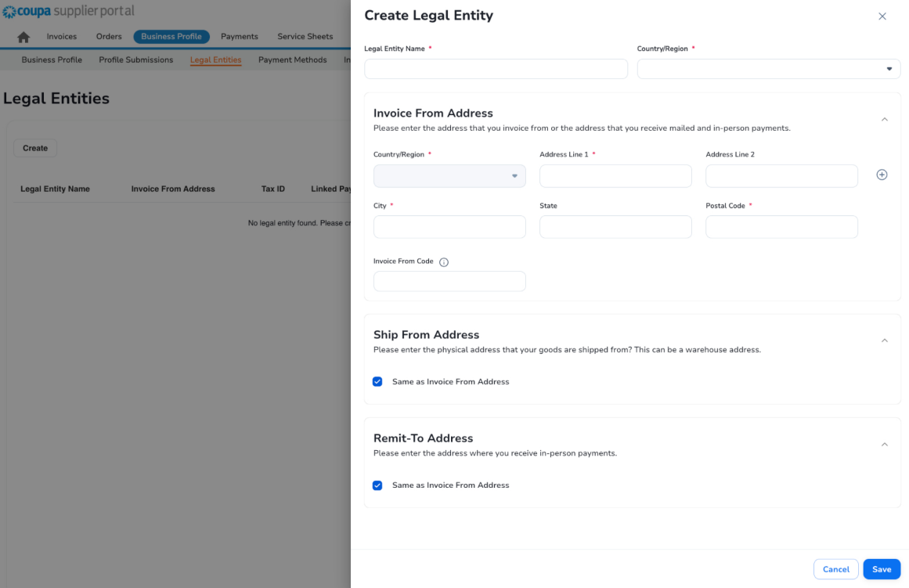Close the Create Legal Entity dialog
Image resolution: width=909 pixels, height=588 pixels.
[882, 16]
